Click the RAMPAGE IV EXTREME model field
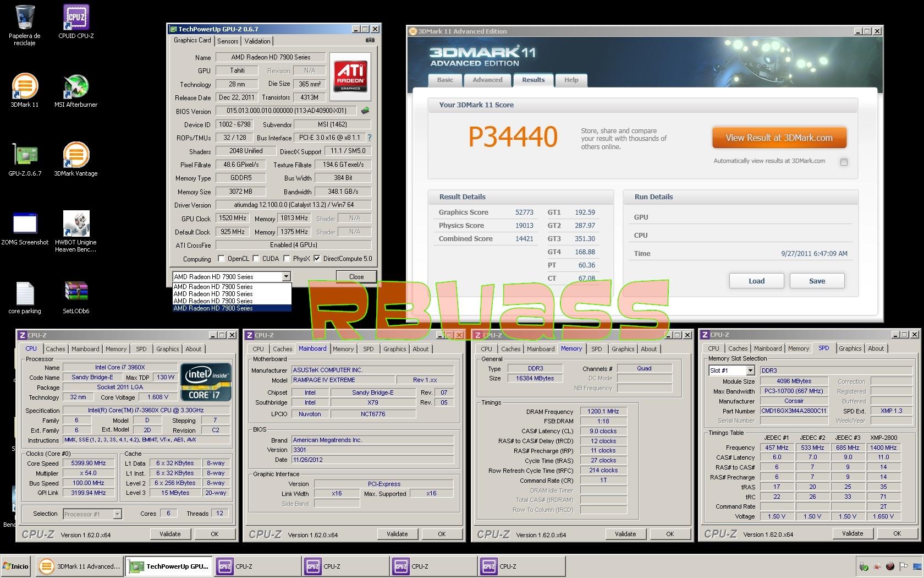The width and height of the screenshot is (924, 578). [343, 380]
